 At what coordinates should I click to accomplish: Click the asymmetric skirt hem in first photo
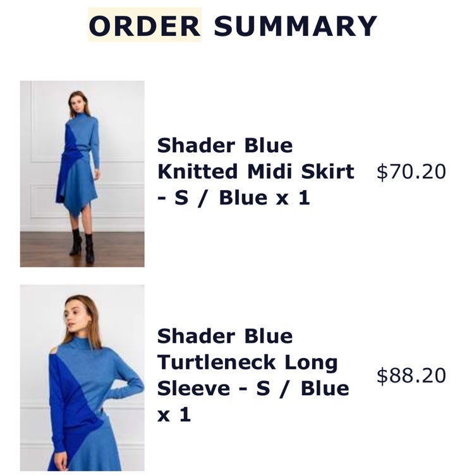[x=76, y=205]
